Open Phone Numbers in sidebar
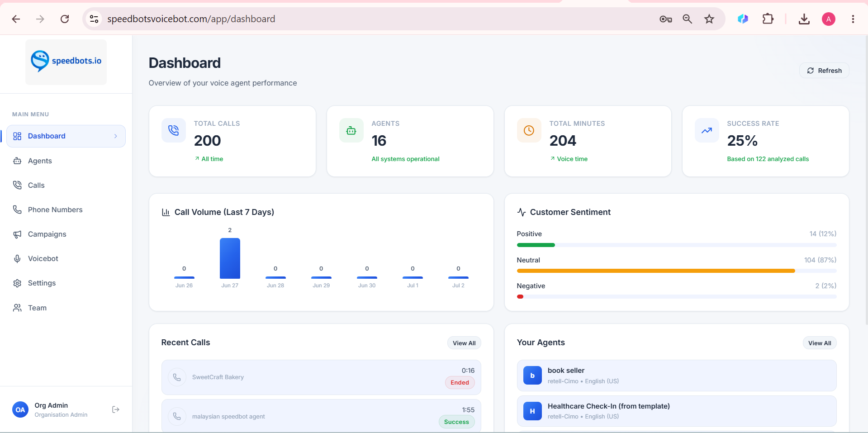868x433 pixels. coord(55,209)
